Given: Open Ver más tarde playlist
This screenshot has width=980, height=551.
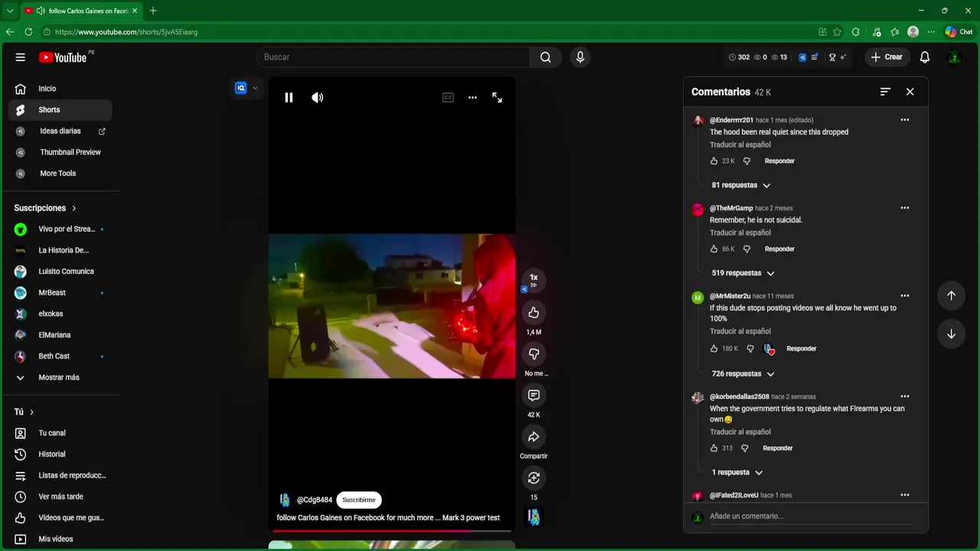Looking at the screenshot, I should (60, 497).
